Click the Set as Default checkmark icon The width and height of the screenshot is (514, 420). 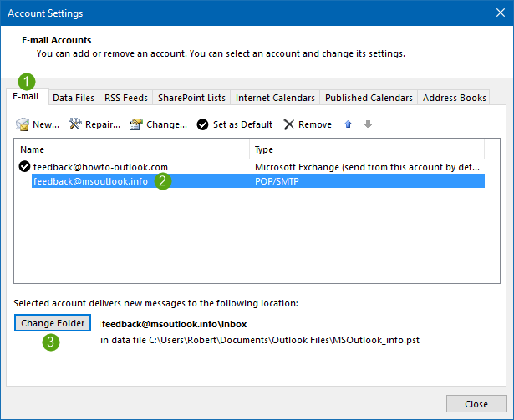tap(202, 124)
